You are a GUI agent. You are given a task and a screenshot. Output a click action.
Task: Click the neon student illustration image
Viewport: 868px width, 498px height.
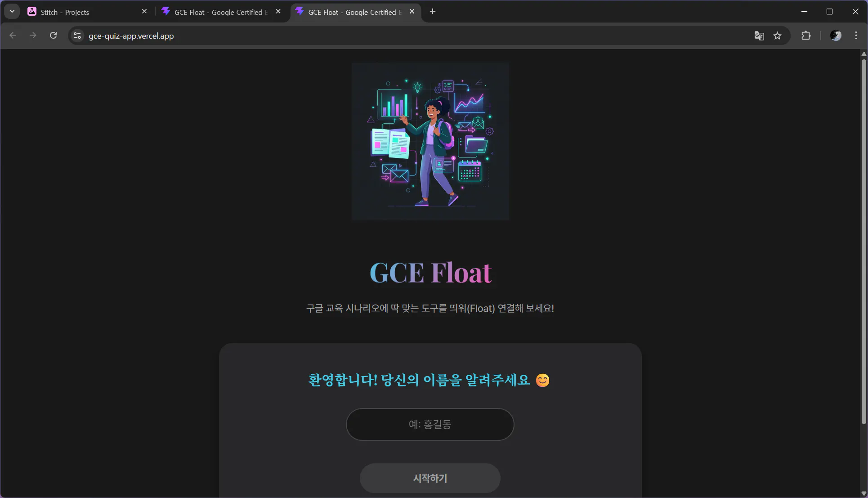click(x=430, y=141)
